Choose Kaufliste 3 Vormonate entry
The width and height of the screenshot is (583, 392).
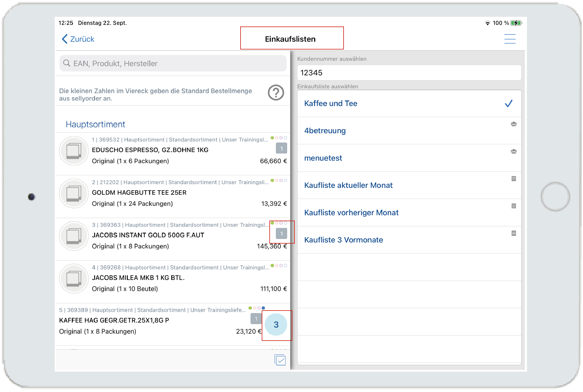343,240
